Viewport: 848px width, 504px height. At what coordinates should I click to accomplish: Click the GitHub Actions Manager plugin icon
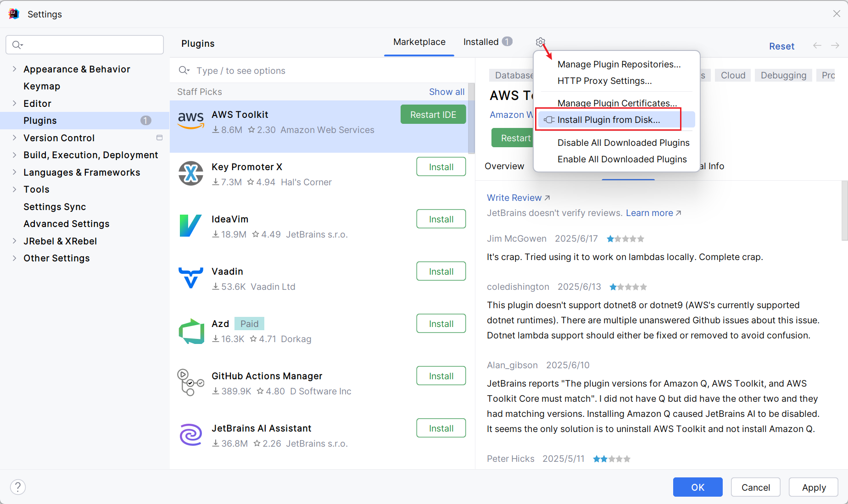click(190, 382)
